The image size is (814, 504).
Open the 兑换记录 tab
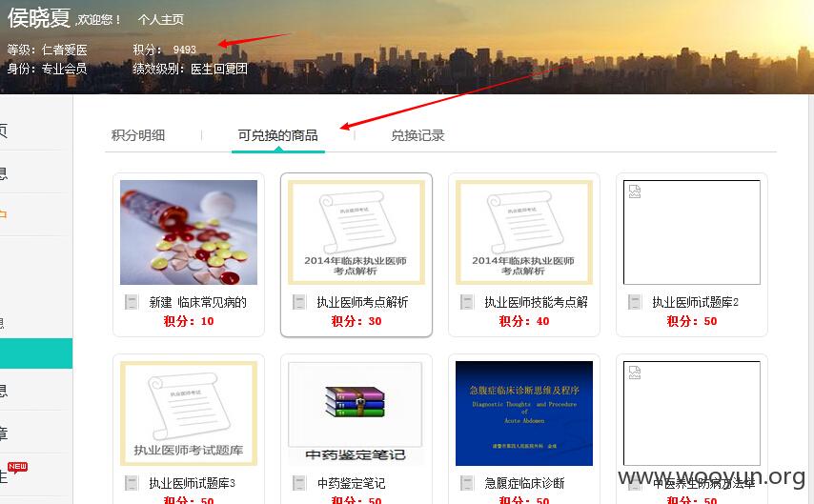tap(417, 135)
